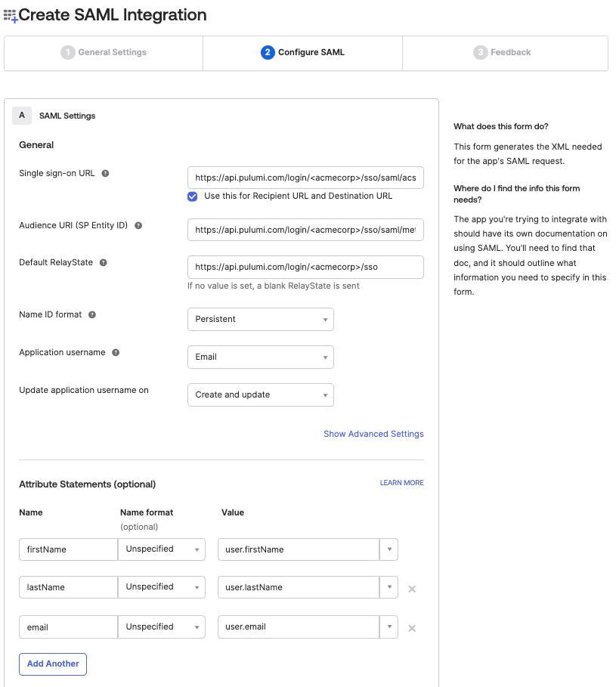Select Configure SAML step
Image resolution: width=616 pixels, height=687 pixels.
pyautogui.click(x=302, y=53)
